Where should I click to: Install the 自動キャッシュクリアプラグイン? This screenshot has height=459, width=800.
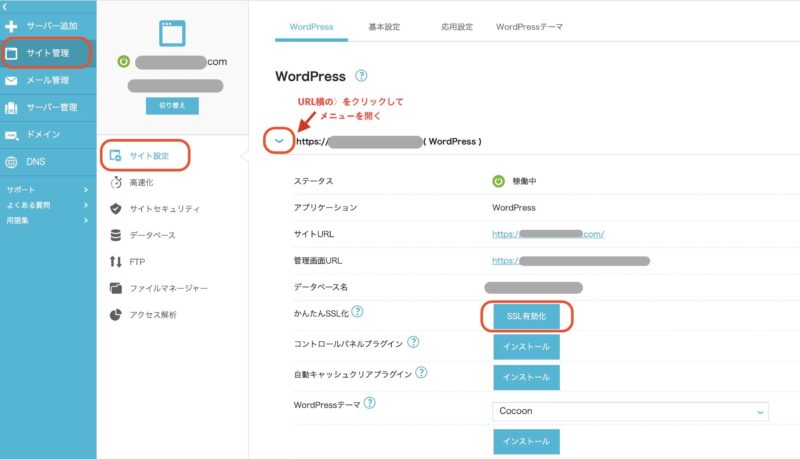tap(527, 377)
